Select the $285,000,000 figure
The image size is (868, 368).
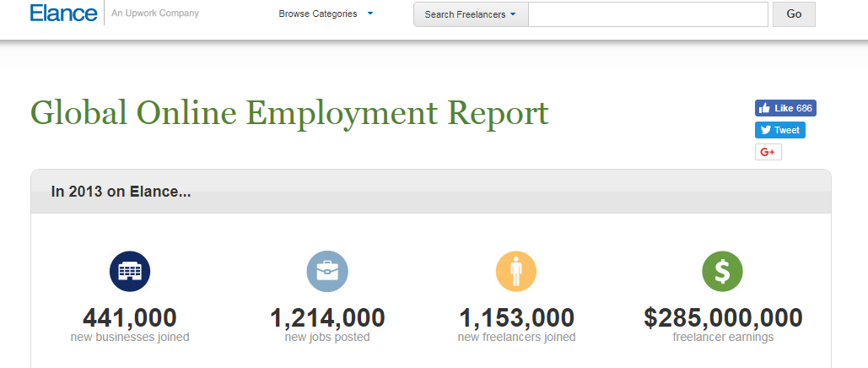click(723, 318)
